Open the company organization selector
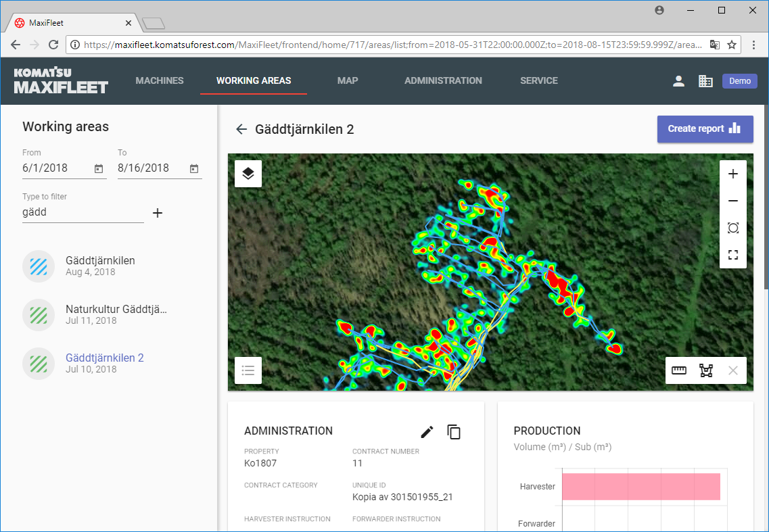This screenshot has height=532, width=769. pos(705,81)
